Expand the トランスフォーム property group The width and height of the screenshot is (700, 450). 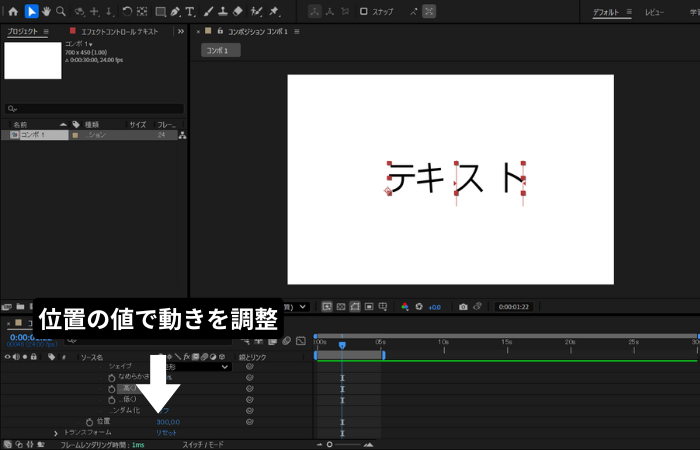pos(56,433)
